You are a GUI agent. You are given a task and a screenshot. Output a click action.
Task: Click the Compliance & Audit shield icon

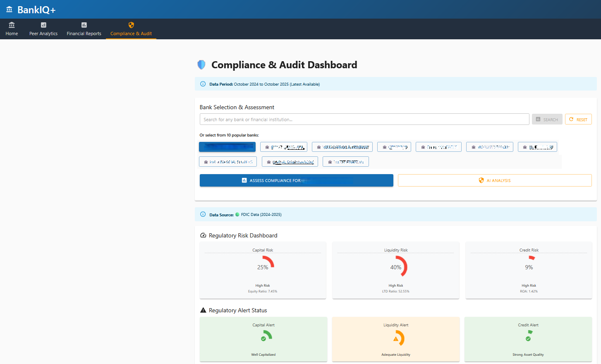pos(131,25)
